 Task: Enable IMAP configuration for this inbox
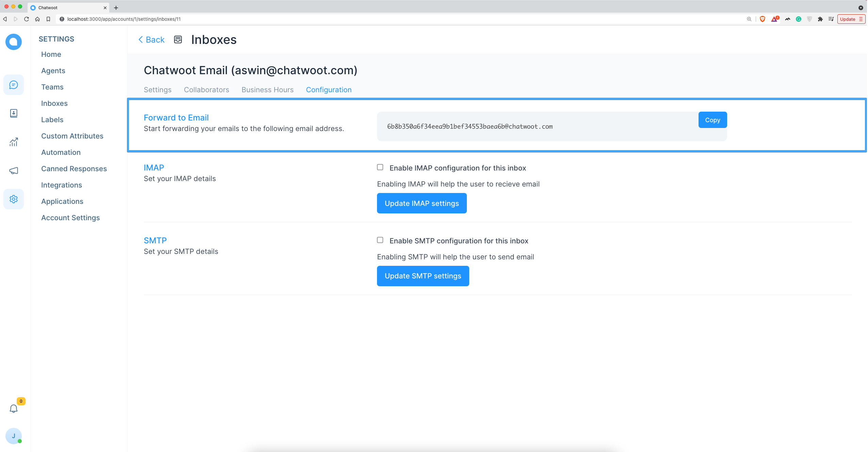pos(380,167)
